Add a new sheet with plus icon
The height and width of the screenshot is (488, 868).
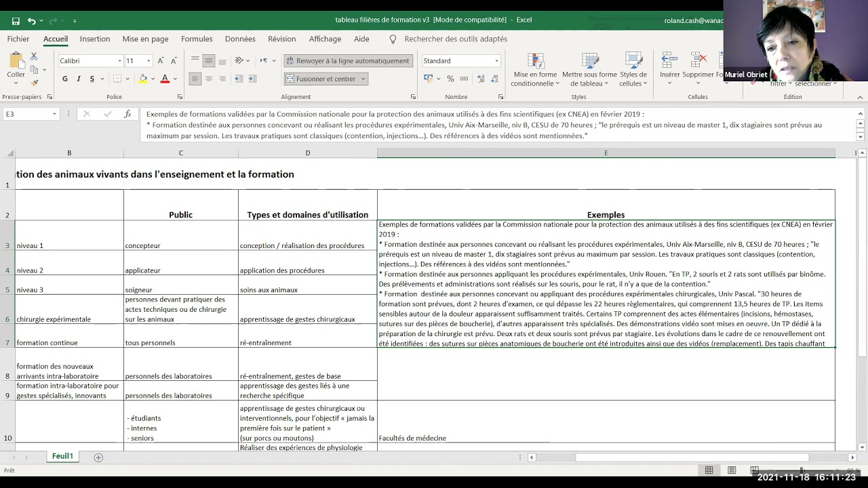(x=98, y=457)
